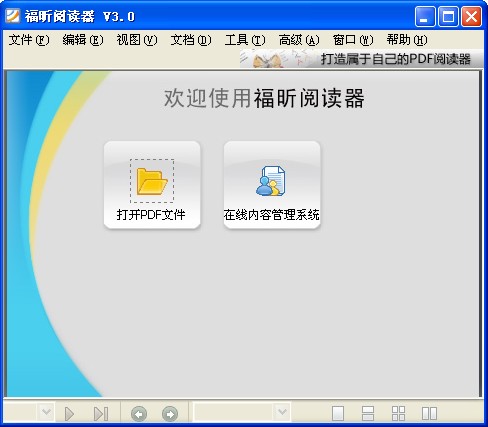Go to next view round arrow
488x427 pixels.
tap(170, 414)
